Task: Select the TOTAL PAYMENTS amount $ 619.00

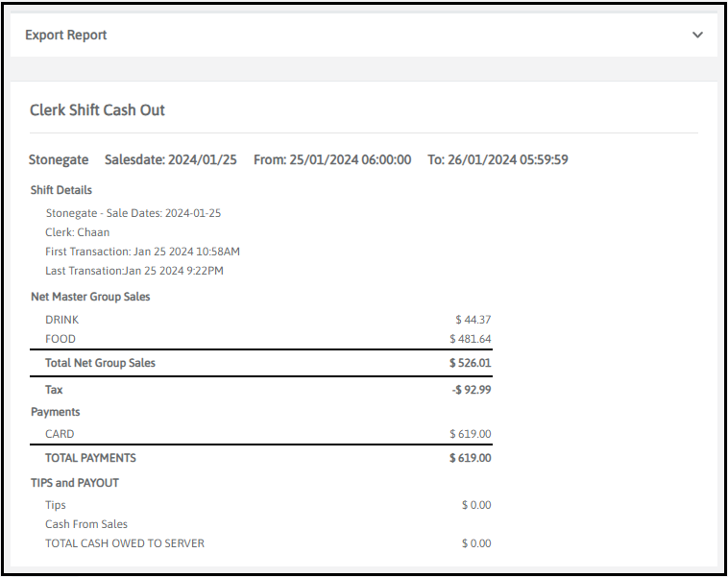Action: (470, 458)
